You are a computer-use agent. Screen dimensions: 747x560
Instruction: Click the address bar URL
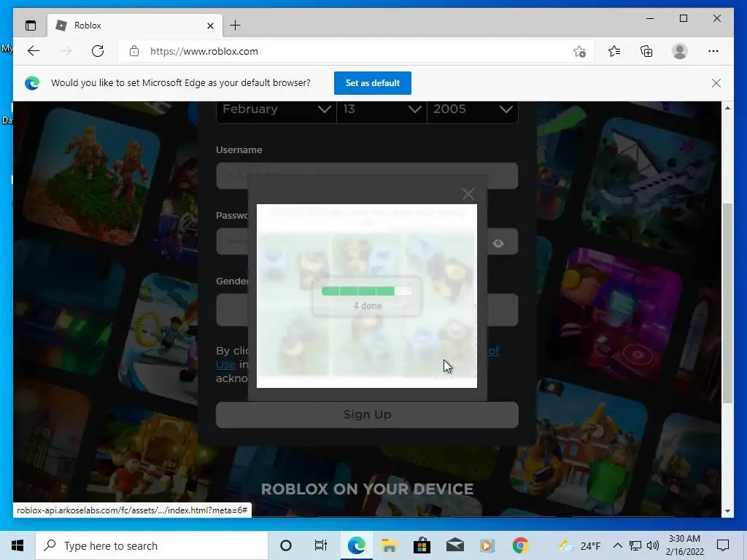[204, 52]
